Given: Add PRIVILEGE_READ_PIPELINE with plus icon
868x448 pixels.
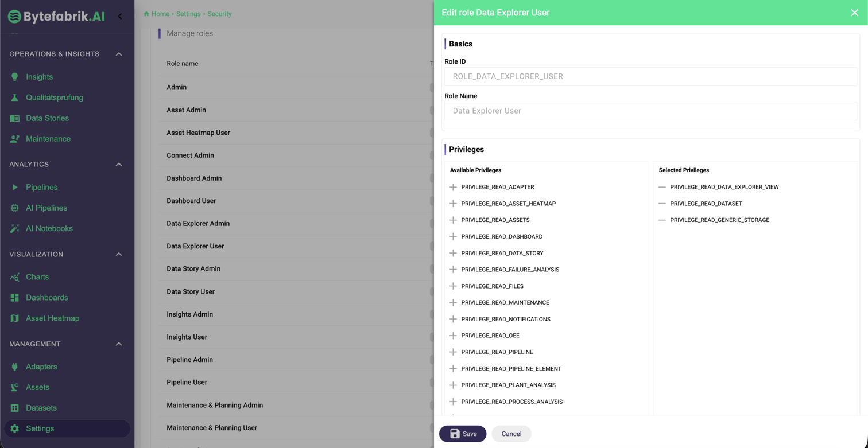Looking at the screenshot, I should [453, 352].
